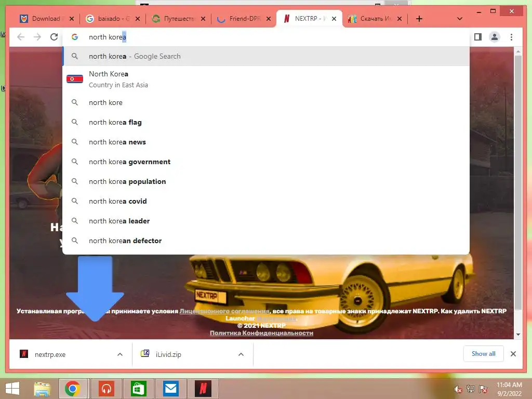532x399 pixels.
Task: Click the Chrome taskbar icon
Action: click(x=73, y=389)
